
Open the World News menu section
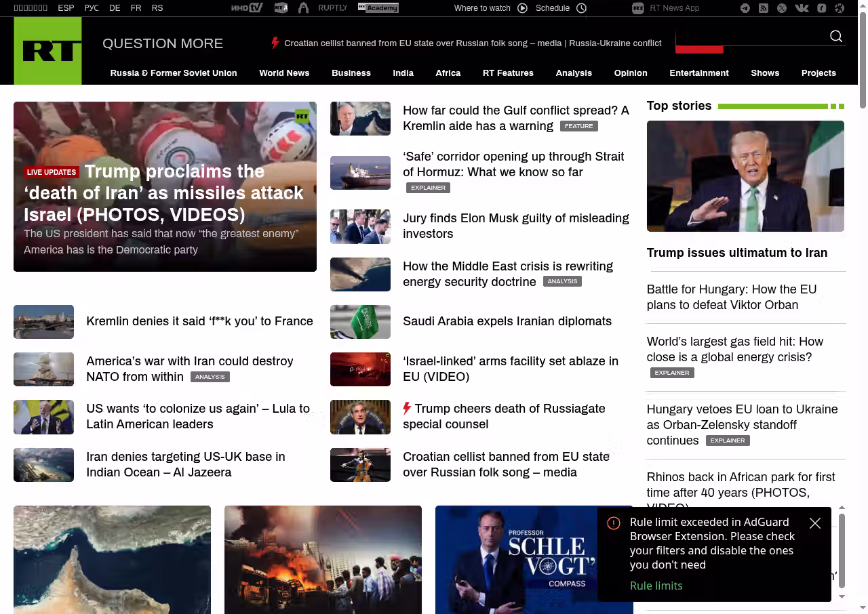click(284, 73)
